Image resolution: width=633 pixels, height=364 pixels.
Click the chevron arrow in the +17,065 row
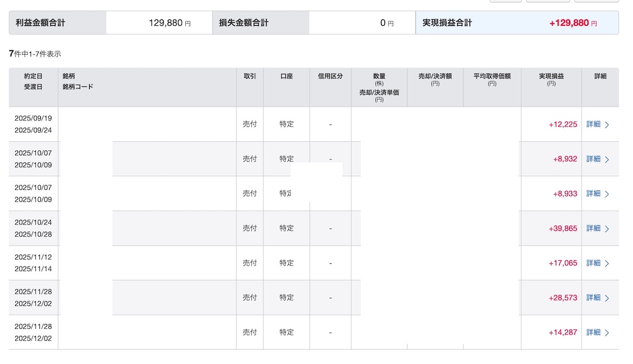[x=607, y=263]
